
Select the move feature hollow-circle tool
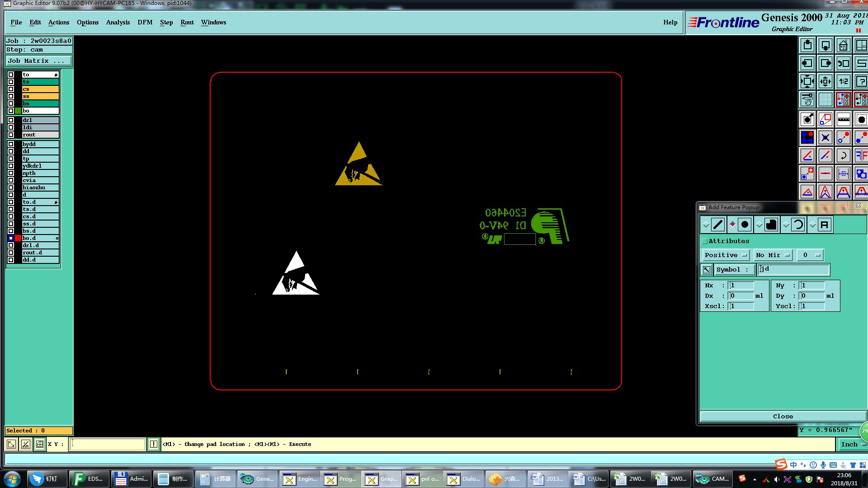pyautogui.click(x=844, y=137)
